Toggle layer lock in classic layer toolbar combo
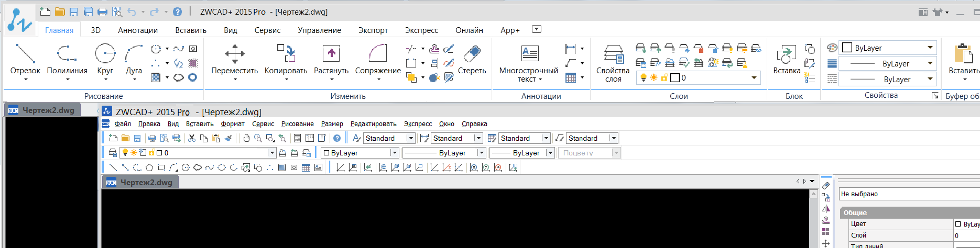The width and height of the screenshot is (980, 248). [151, 153]
